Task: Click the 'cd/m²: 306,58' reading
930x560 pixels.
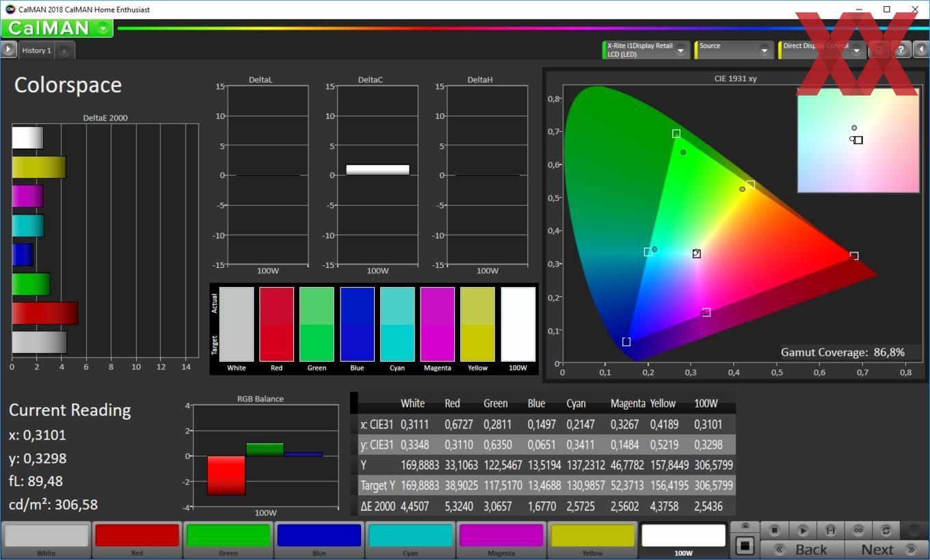Action: [x=53, y=505]
